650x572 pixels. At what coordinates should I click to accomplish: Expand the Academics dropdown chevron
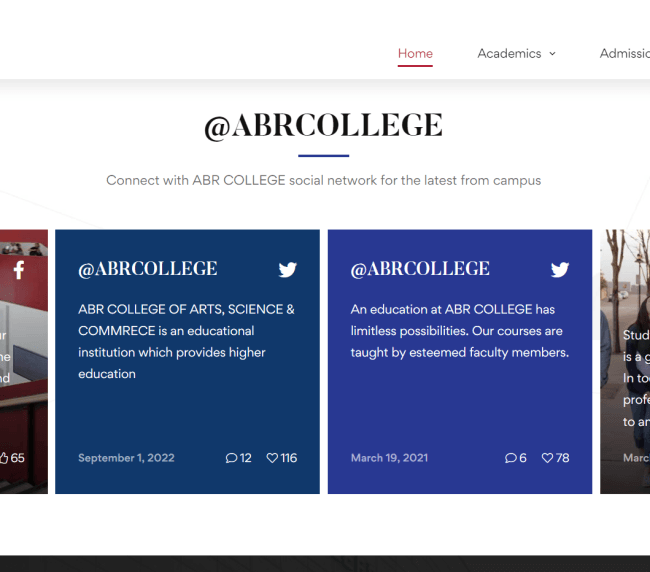552,54
